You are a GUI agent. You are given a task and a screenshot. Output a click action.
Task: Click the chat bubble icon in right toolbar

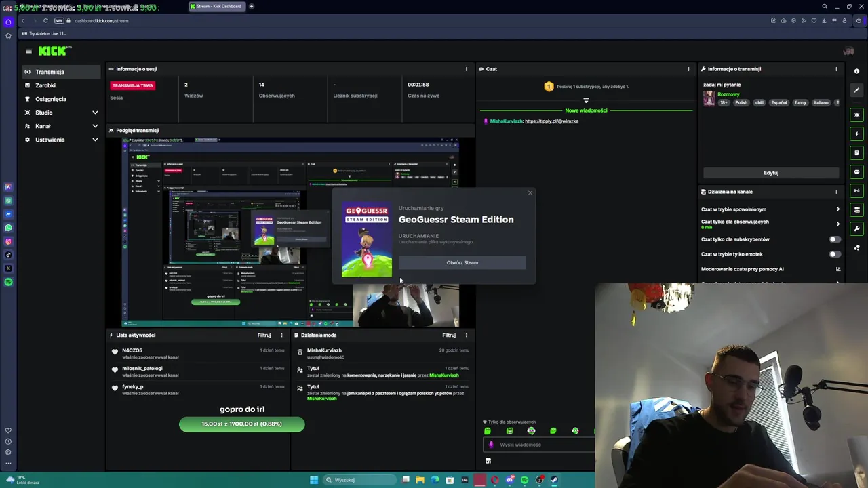(857, 171)
